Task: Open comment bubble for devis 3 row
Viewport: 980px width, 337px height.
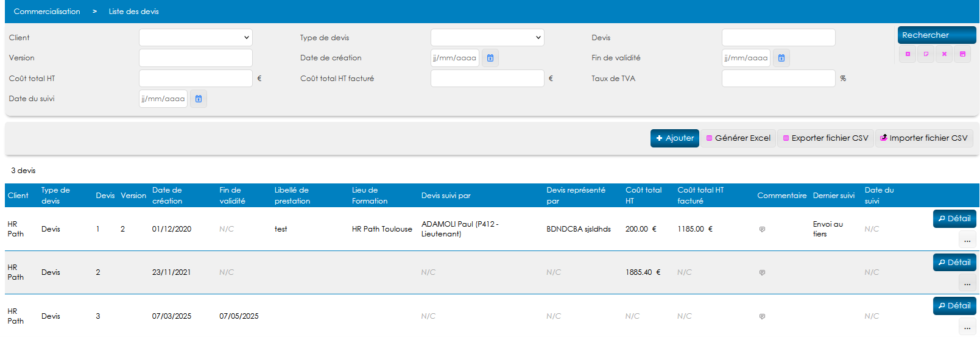Action: pyautogui.click(x=762, y=317)
